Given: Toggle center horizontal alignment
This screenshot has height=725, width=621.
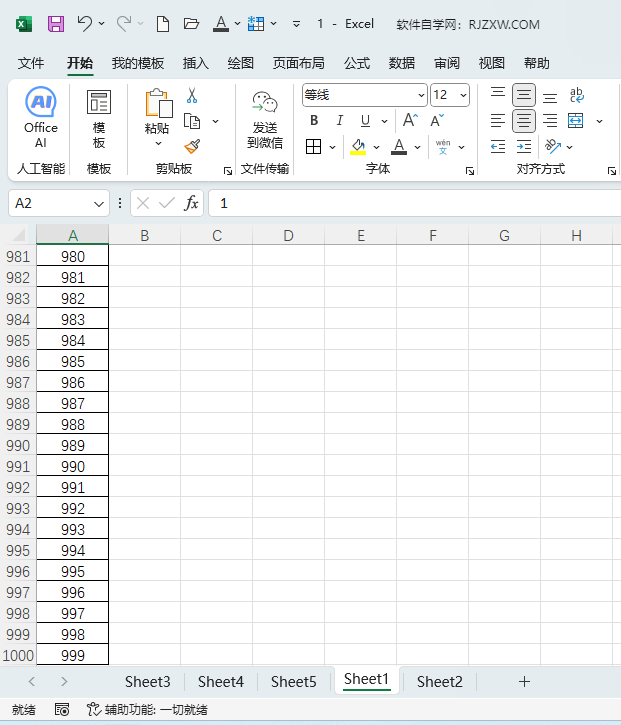Looking at the screenshot, I should tap(523, 121).
